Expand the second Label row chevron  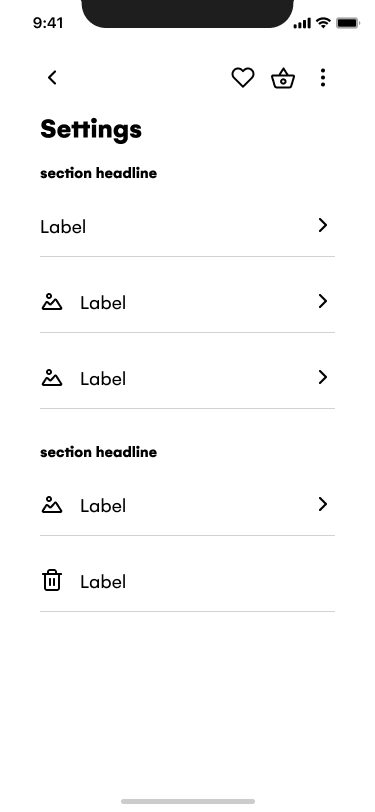(x=323, y=301)
